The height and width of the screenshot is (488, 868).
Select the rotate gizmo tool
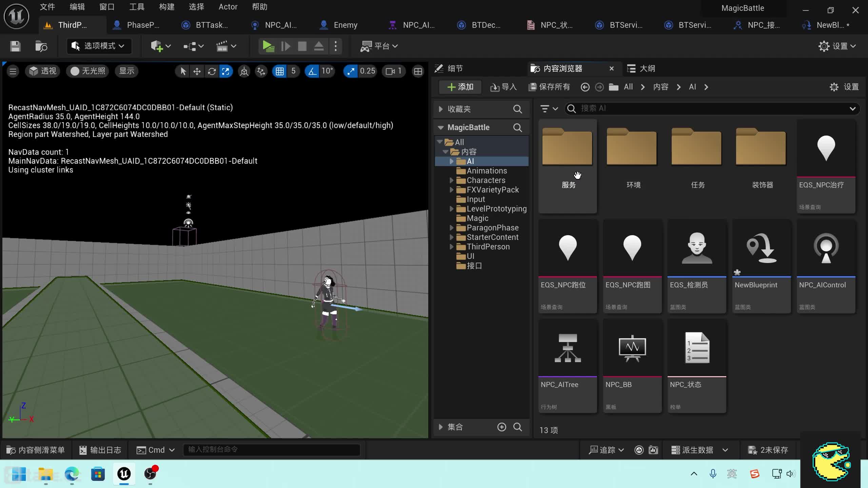212,71
